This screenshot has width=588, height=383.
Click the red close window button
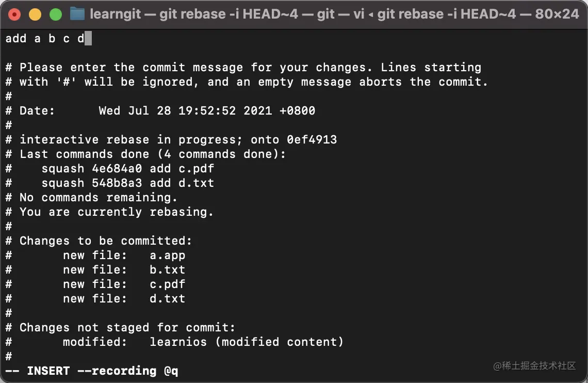(14, 14)
